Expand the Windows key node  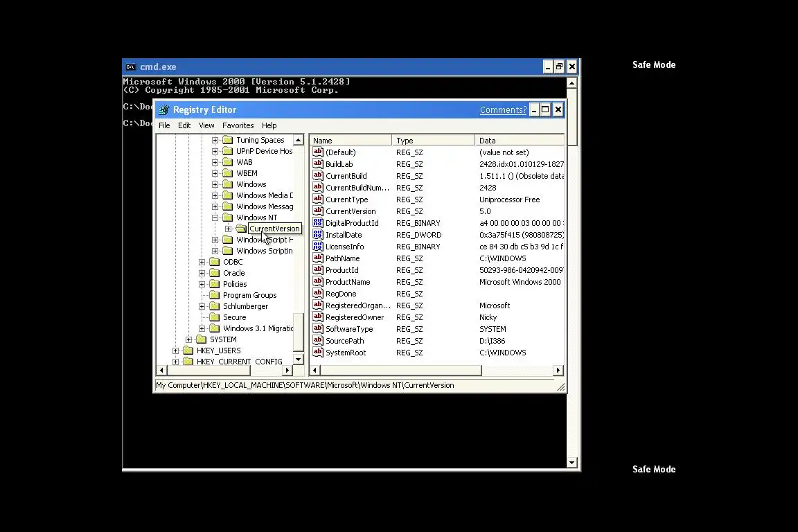click(215, 184)
